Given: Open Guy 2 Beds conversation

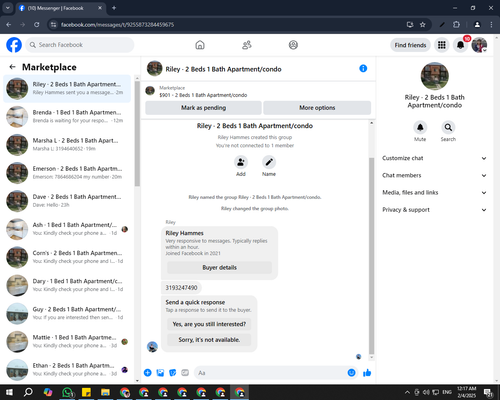Looking at the screenshot, I should 67,313.
